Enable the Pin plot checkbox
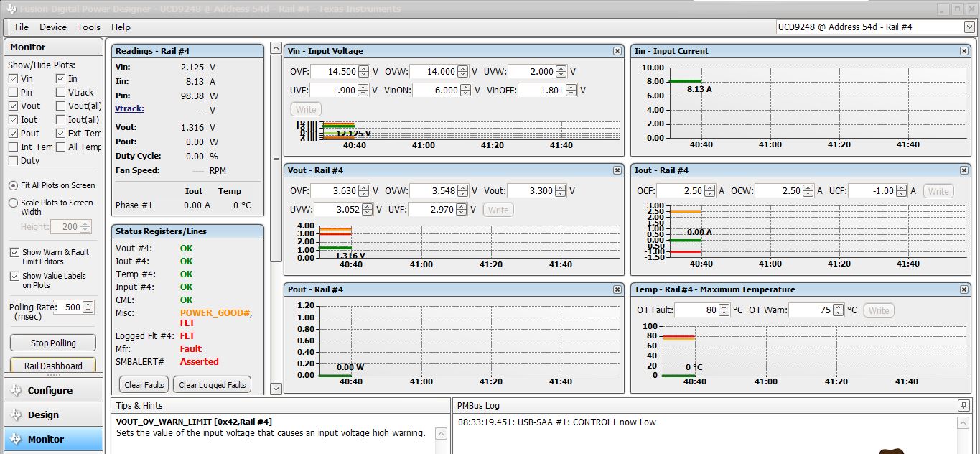Screen dimensions: 980x454 (14, 93)
